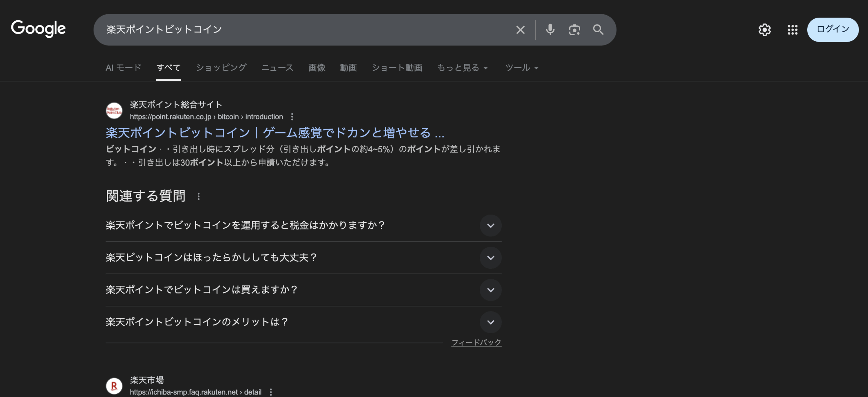
Task: Open the three-dot menu on the first result
Action: [292, 117]
